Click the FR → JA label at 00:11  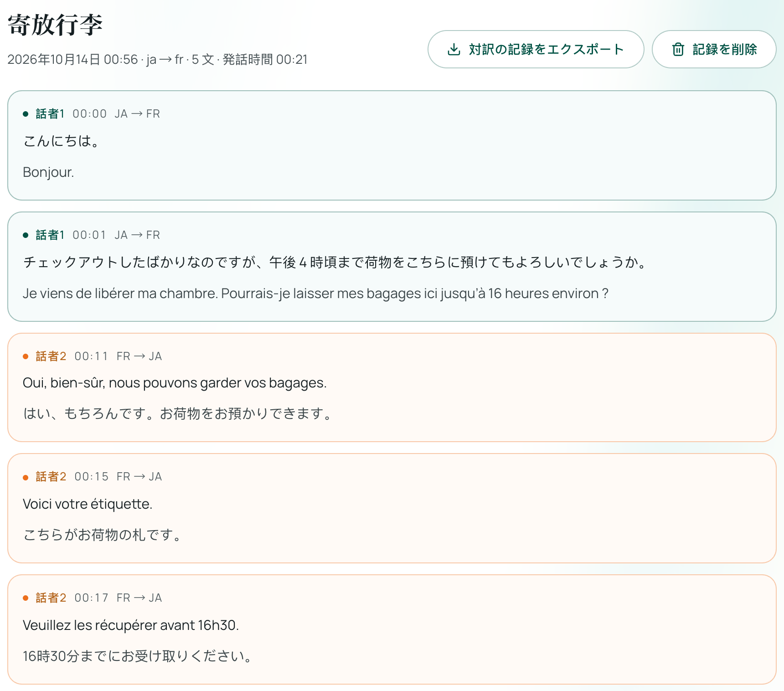coord(139,356)
